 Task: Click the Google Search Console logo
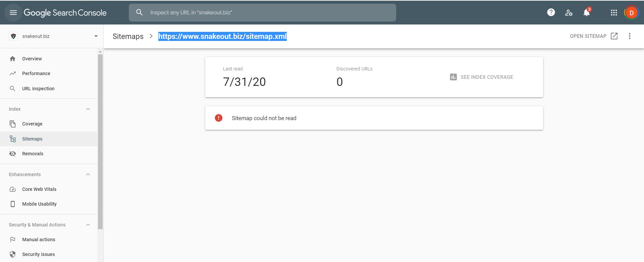pos(65,13)
